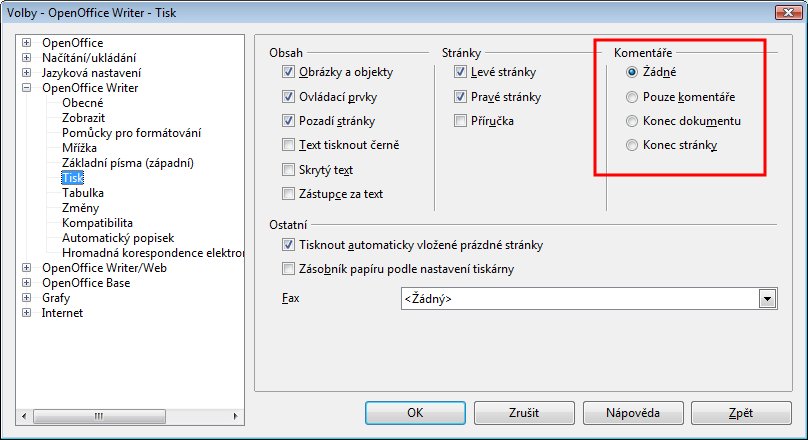This screenshot has width=808, height=440.
Task: Click tree horizontal scrollbar right arrow
Action: pos(235,416)
